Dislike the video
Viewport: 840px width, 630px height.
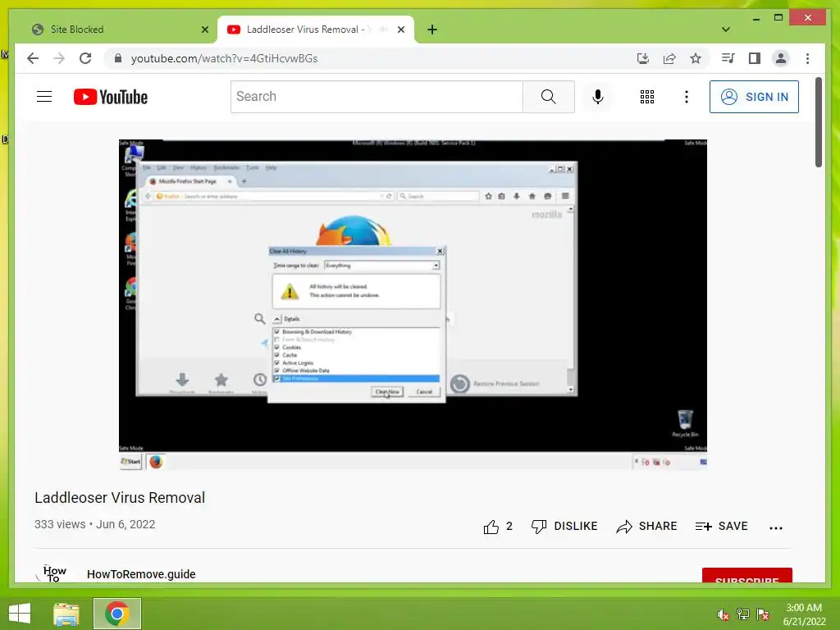pyautogui.click(x=564, y=527)
